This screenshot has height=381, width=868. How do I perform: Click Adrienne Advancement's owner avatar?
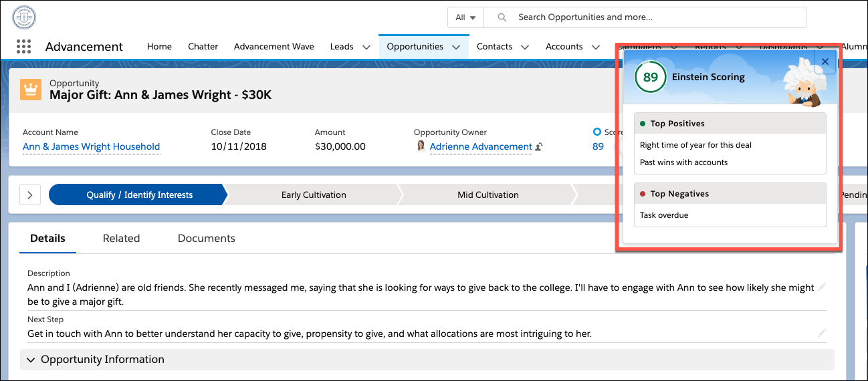[421, 146]
